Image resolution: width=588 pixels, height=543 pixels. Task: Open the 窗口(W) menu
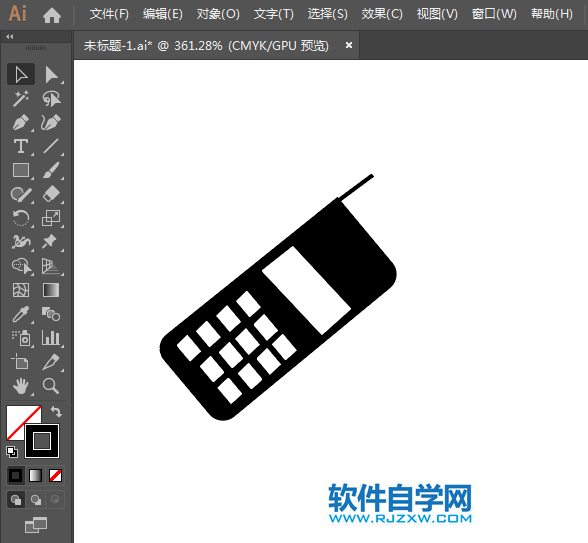(x=494, y=14)
